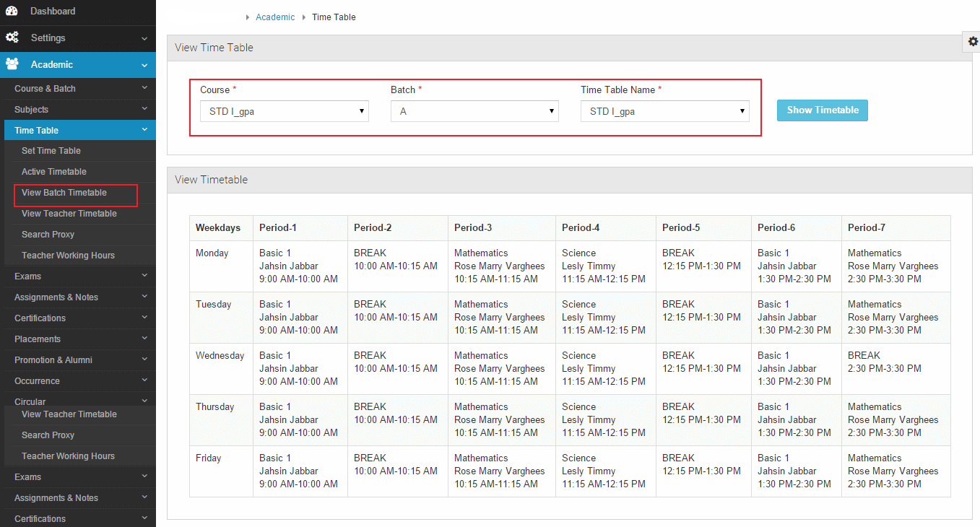Expand the Occurrence chevron
Viewport: 980px width, 527px height.
(144, 380)
